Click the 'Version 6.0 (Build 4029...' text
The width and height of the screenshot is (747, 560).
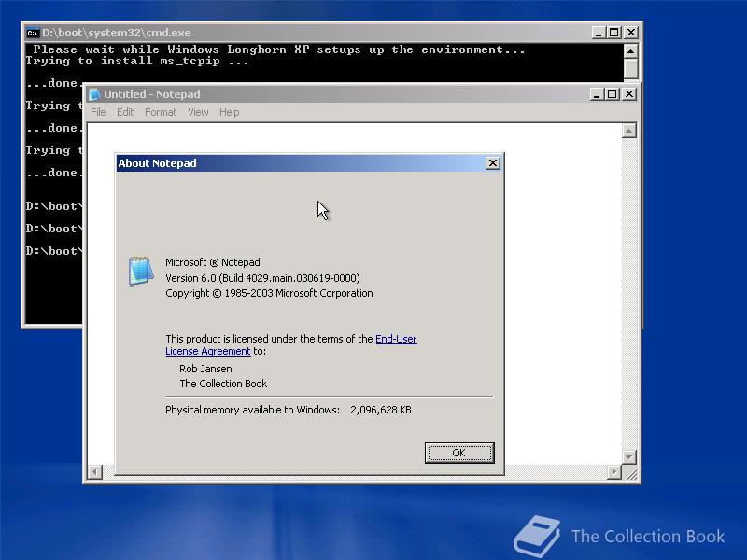click(x=262, y=278)
